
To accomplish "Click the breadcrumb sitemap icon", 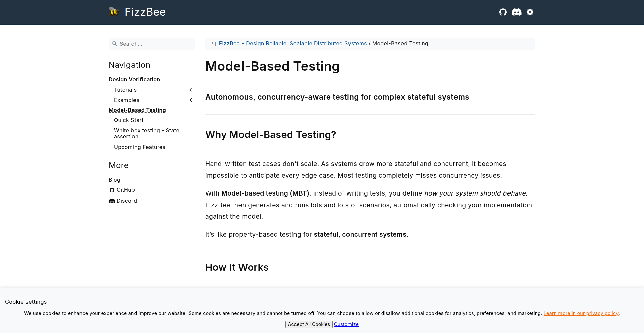I will pyautogui.click(x=214, y=44).
